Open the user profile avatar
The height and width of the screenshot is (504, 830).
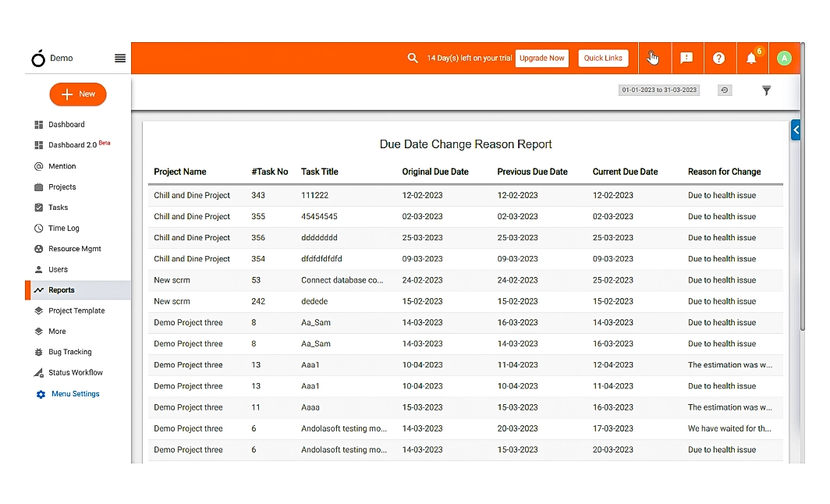(x=784, y=59)
